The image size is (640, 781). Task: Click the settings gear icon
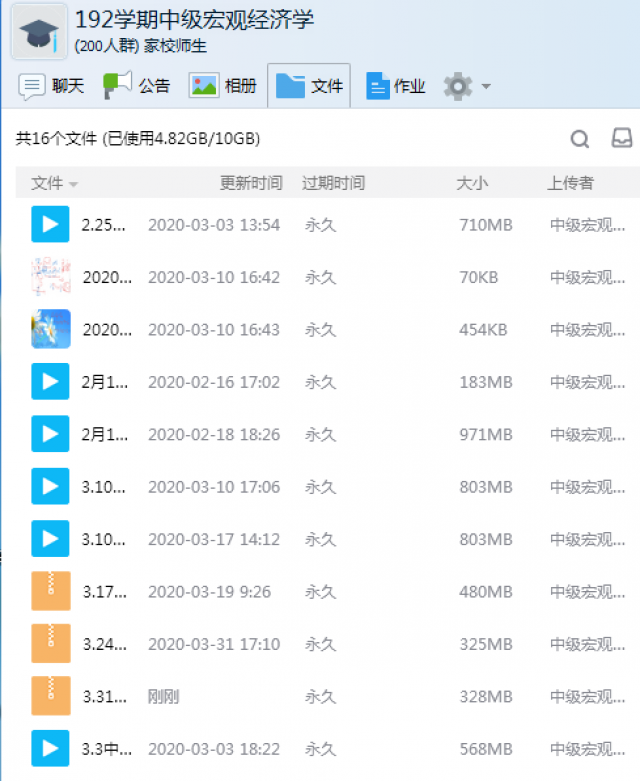click(458, 86)
